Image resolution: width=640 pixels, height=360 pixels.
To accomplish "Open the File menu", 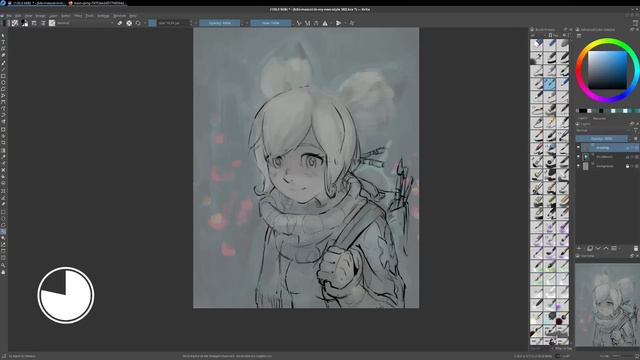I will tap(8, 16).
